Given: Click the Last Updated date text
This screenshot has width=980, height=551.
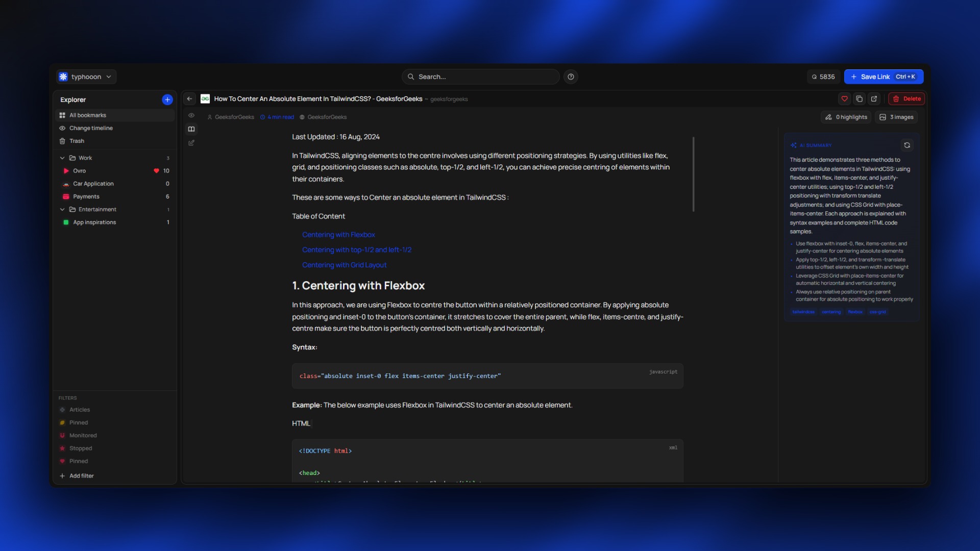Looking at the screenshot, I should [x=336, y=137].
